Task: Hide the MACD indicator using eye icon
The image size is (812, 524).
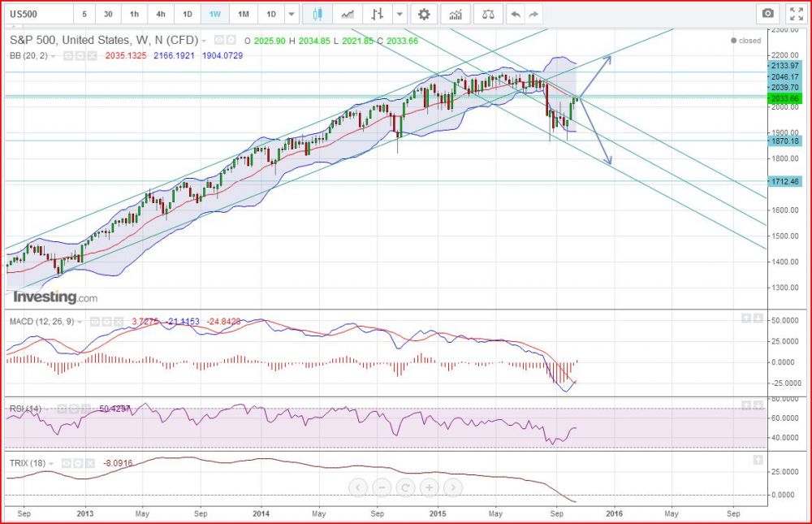Action: (x=93, y=323)
